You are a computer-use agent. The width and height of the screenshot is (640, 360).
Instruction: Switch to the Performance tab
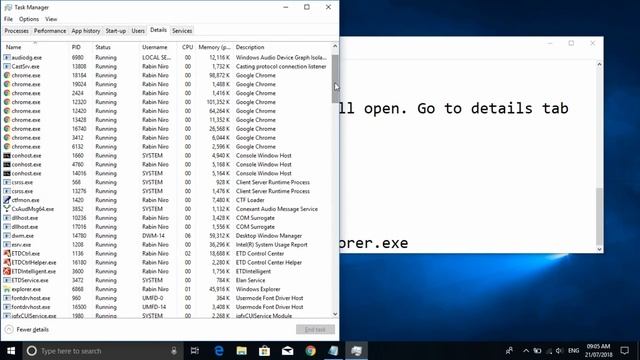50,31
